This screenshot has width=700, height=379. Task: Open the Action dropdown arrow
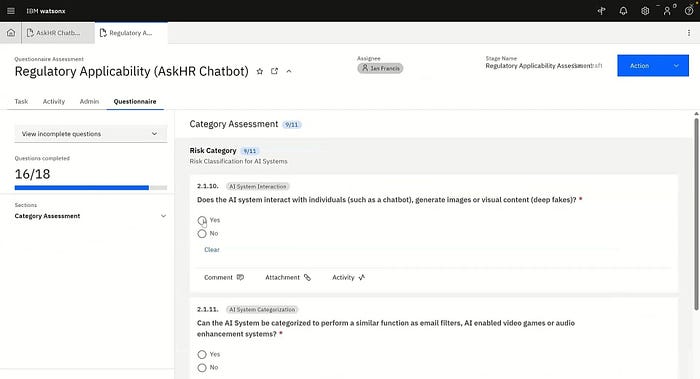tap(676, 66)
